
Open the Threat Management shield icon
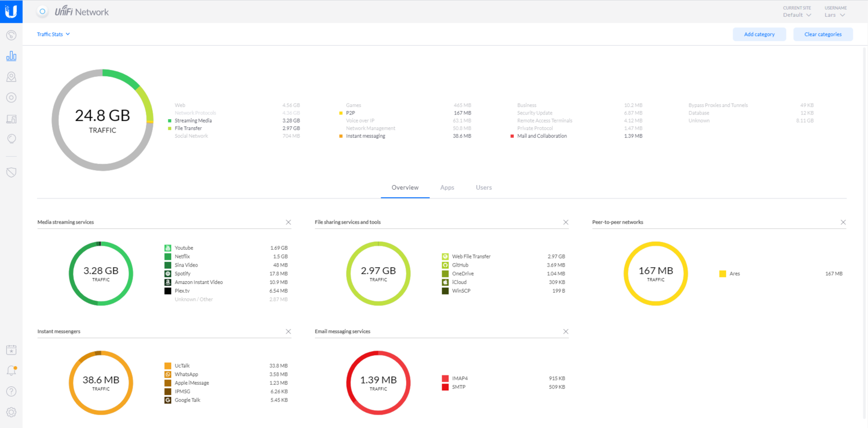point(11,171)
